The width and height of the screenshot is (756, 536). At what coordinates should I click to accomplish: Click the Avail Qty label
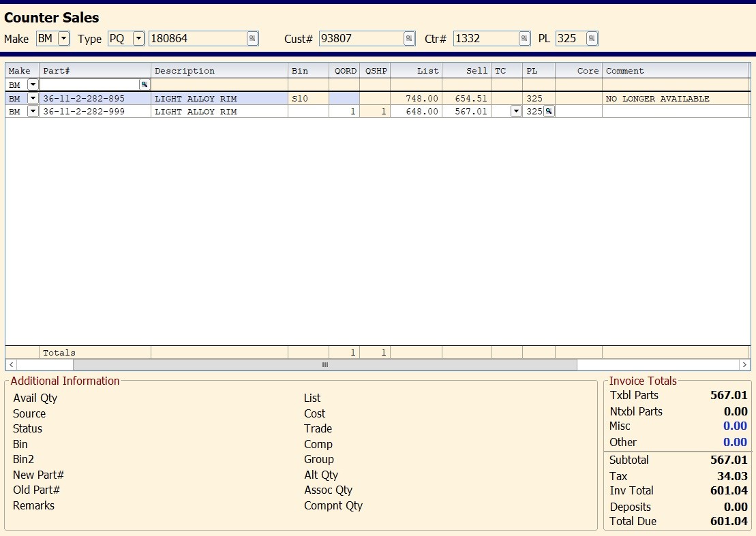(x=35, y=398)
